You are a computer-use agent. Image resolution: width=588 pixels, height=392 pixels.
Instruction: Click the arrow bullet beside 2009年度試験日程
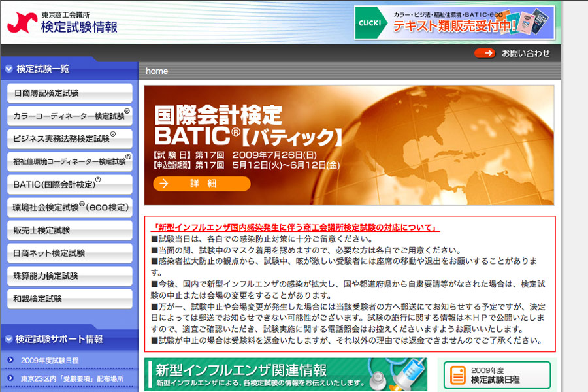[x=10, y=360]
